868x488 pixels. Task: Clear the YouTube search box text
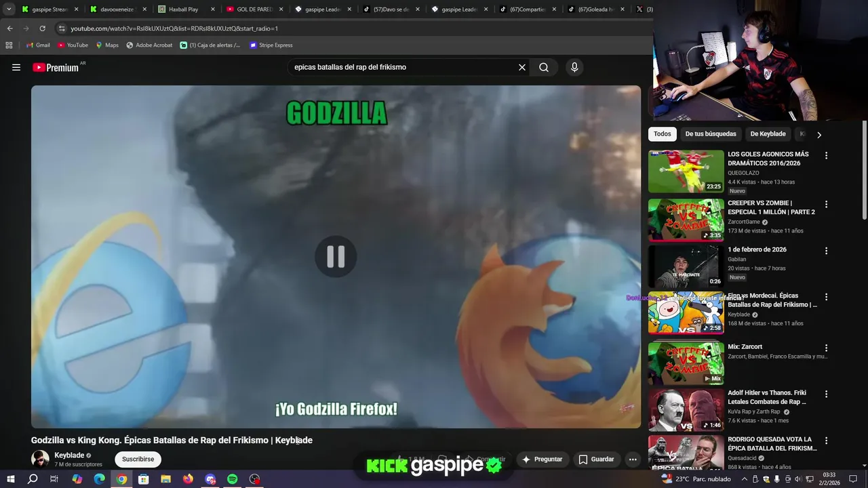tap(522, 67)
